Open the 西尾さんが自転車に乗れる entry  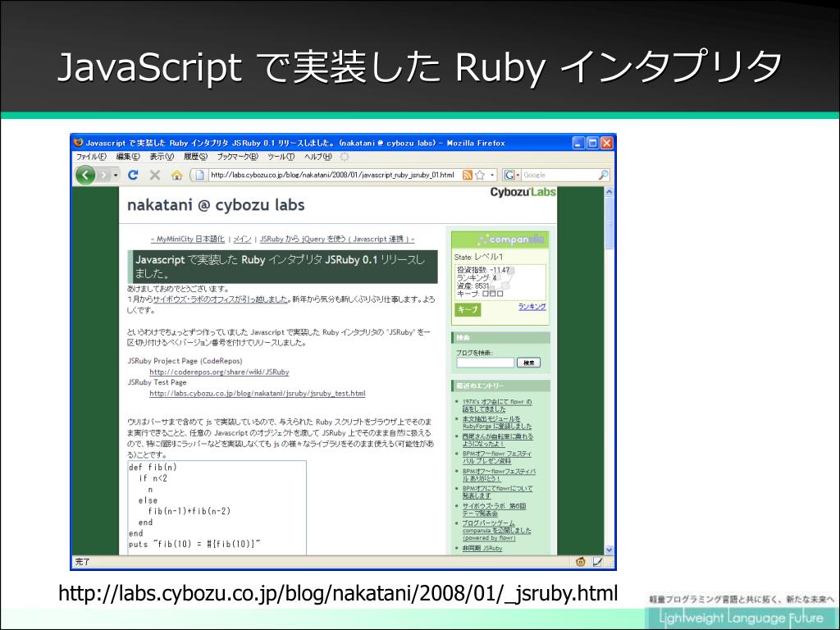coord(498,440)
